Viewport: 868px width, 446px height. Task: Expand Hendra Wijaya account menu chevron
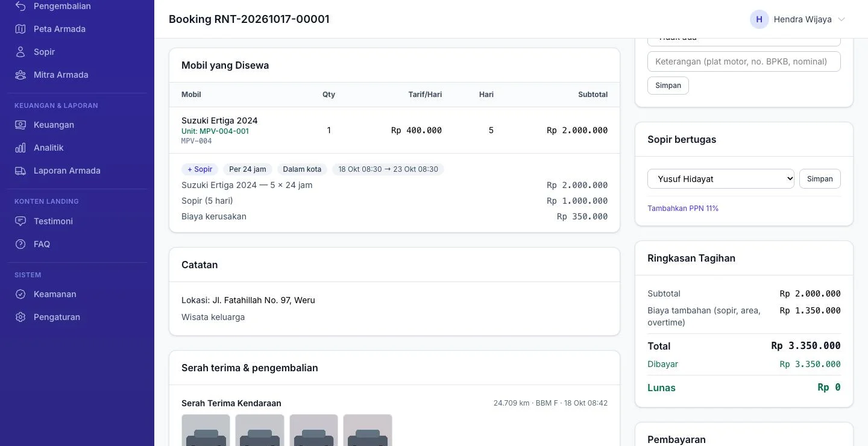(841, 19)
